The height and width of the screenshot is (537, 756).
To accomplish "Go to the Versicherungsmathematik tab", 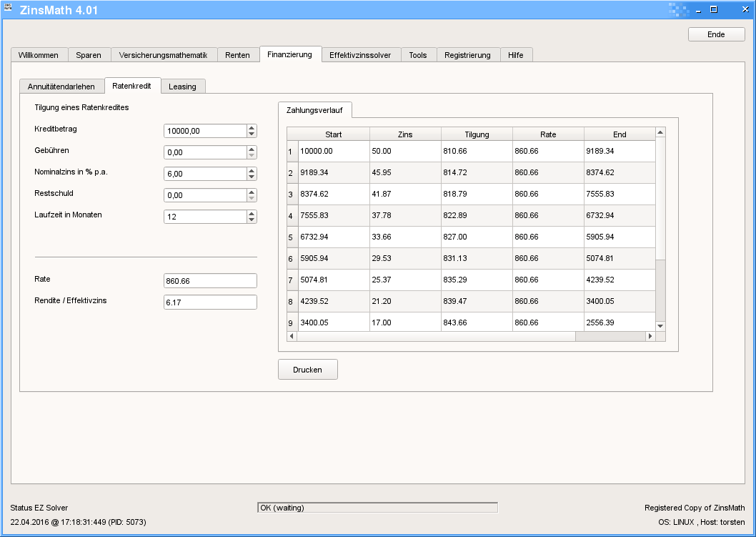I will pos(163,55).
